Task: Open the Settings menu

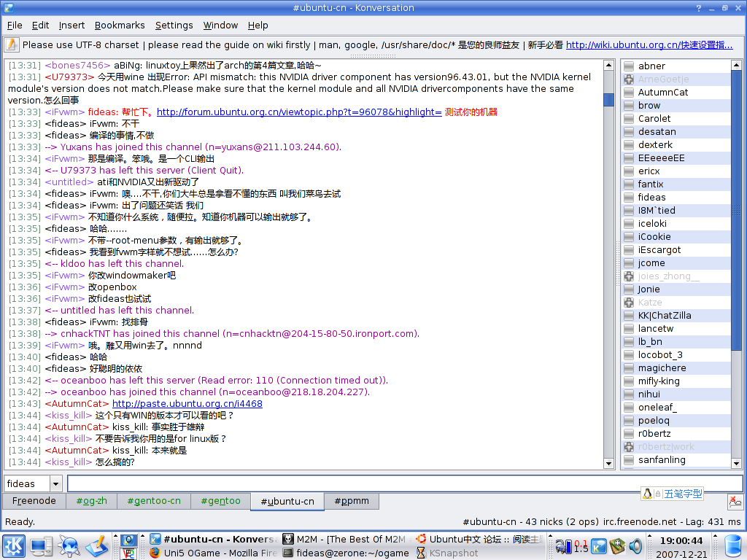Action: click(x=174, y=26)
